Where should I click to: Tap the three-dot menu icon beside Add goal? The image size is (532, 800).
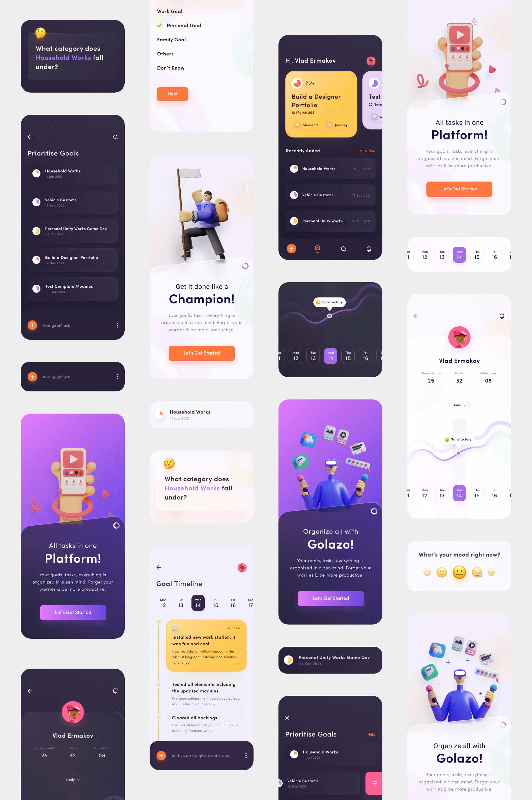(x=117, y=325)
